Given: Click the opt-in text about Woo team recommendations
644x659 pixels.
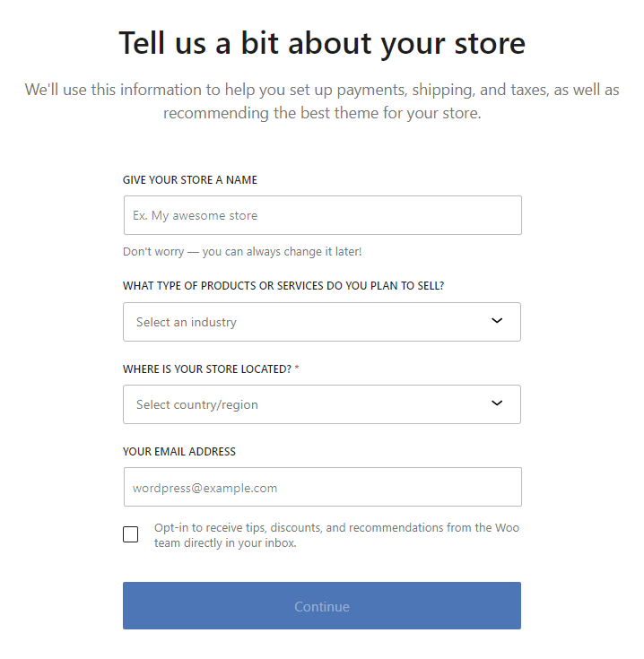Looking at the screenshot, I should coord(336,535).
